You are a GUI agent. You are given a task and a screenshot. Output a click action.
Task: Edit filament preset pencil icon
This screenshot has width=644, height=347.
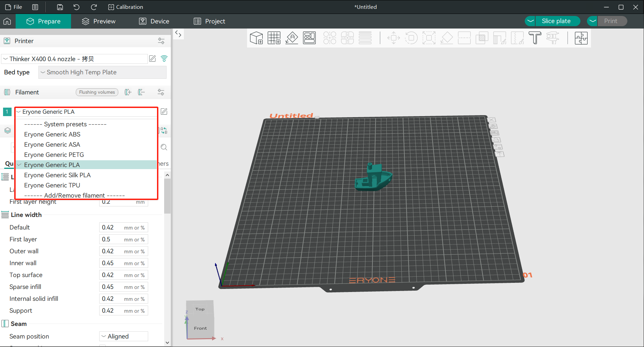[164, 112]
